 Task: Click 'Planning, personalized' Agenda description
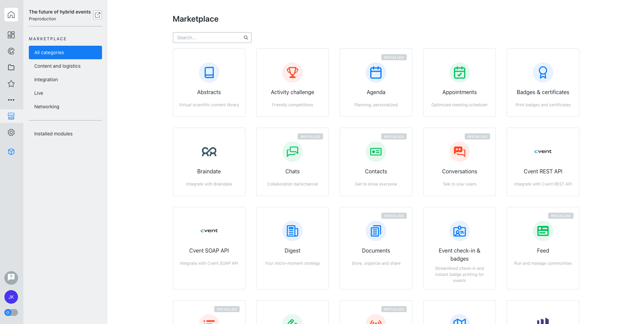(x=376, y=105)
